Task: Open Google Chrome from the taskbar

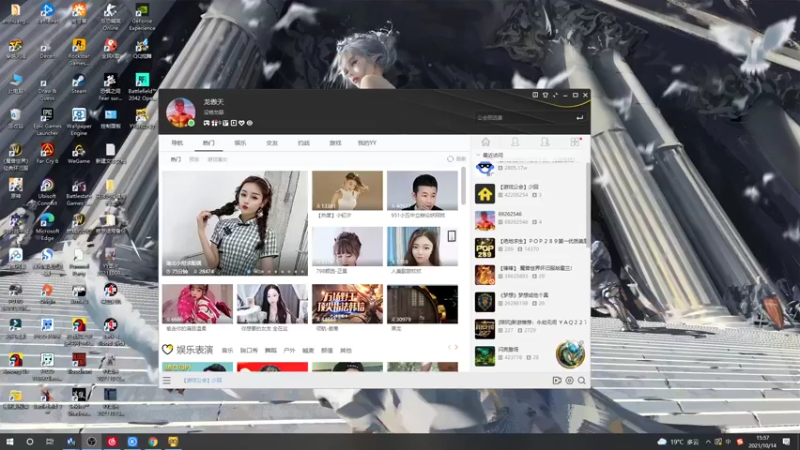Action: [153, 441]
